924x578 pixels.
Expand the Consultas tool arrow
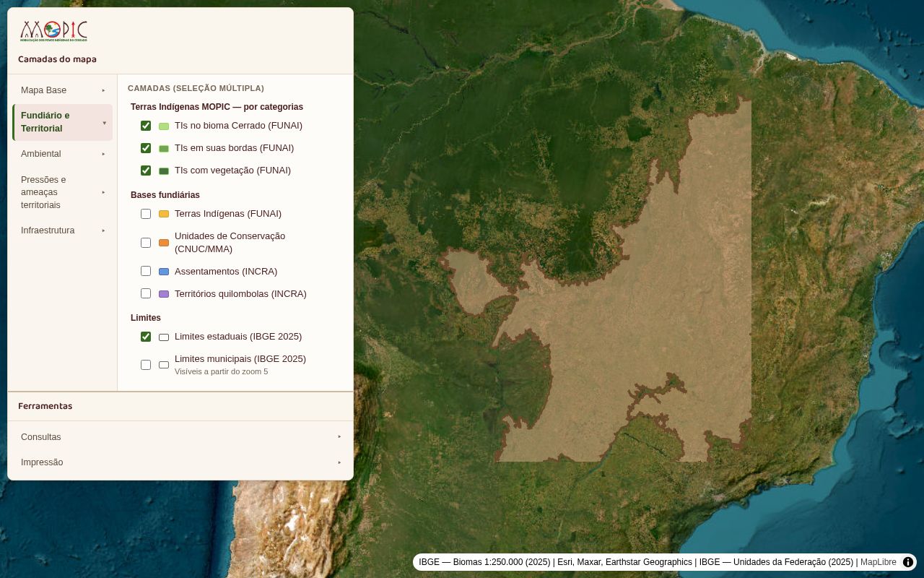[339, 436]
